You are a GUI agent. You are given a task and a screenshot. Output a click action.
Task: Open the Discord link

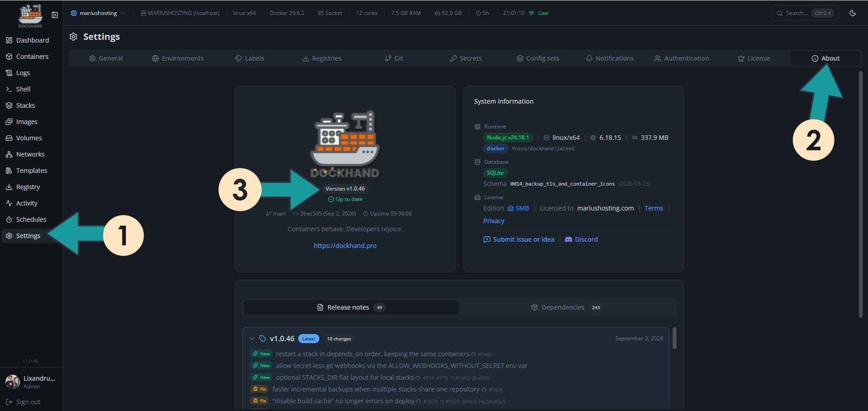(581, 239)
